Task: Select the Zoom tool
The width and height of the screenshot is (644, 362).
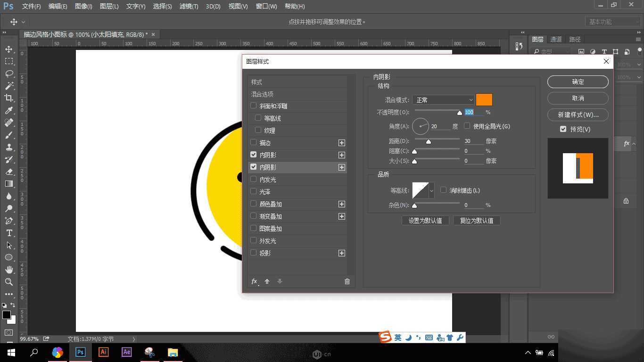Action: point(8,282)
